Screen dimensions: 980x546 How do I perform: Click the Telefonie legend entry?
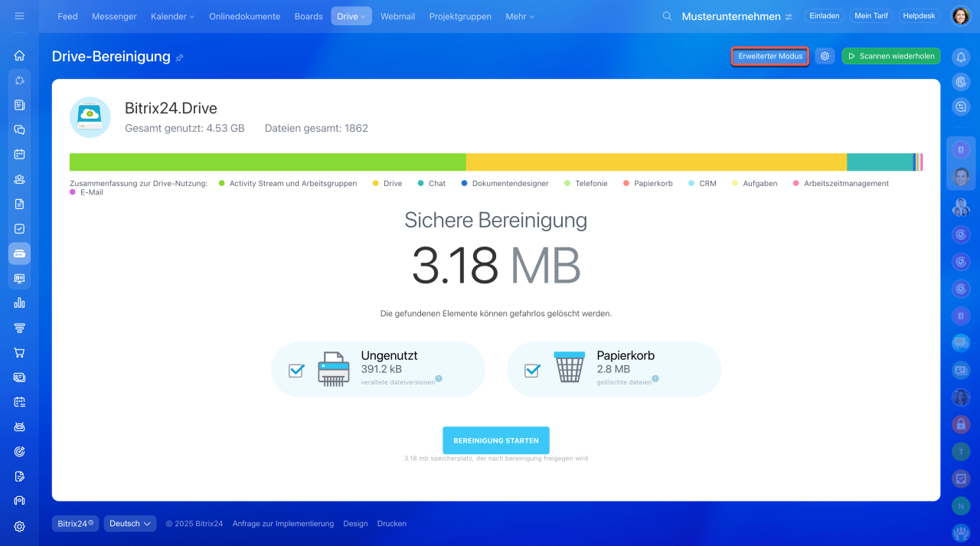point(586,184)
